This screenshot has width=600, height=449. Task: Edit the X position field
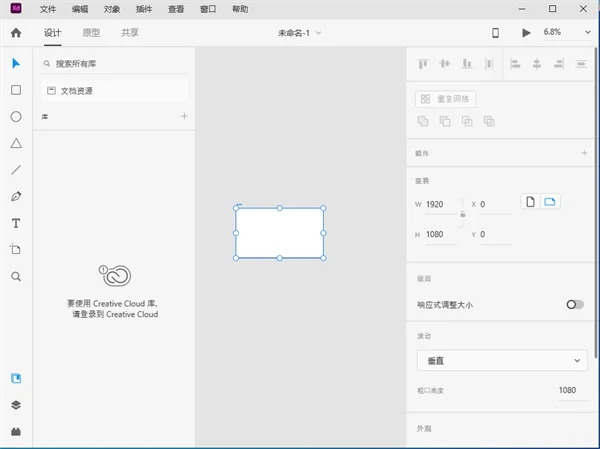coord(495,204)
